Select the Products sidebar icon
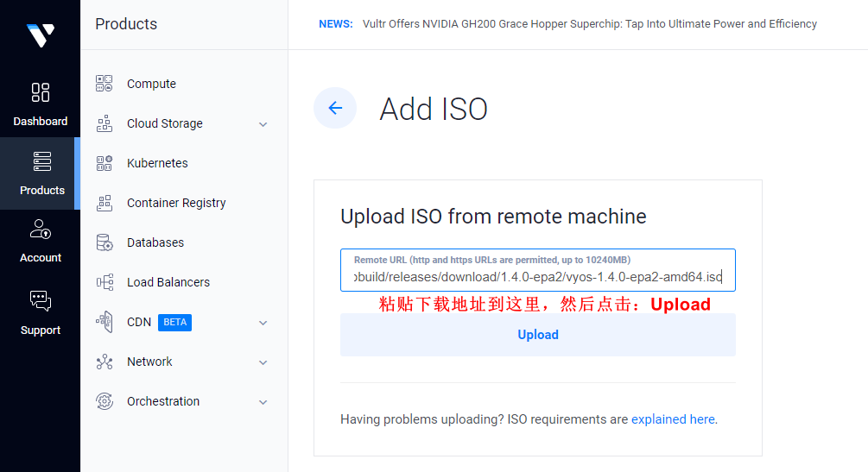 pos(42,161)
